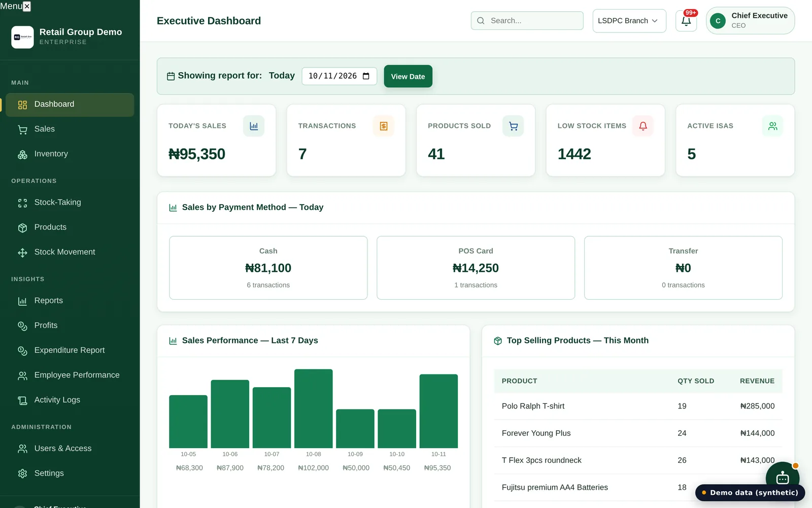Click the View Date button
812x508 pixels.
click(408, 76)
